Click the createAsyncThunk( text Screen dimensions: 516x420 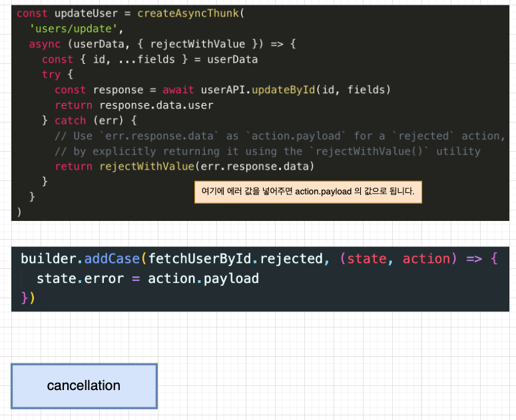(x=191, y=13)
